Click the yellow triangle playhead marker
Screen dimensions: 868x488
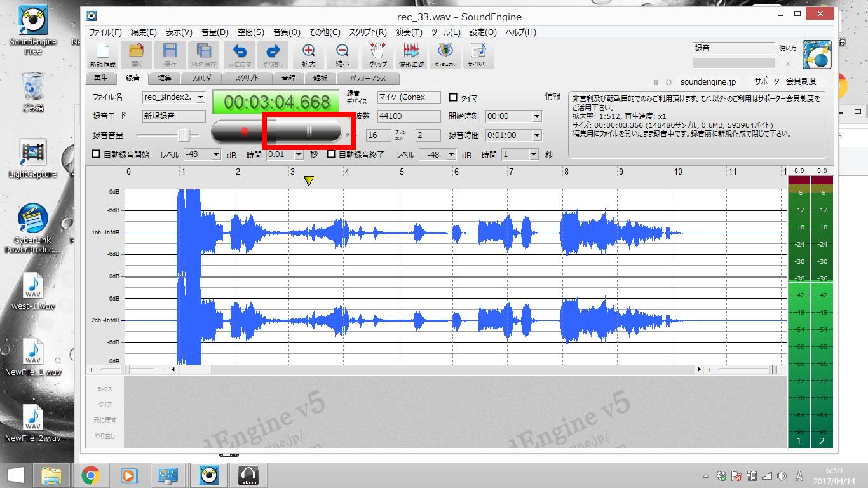tap(308, 182)
